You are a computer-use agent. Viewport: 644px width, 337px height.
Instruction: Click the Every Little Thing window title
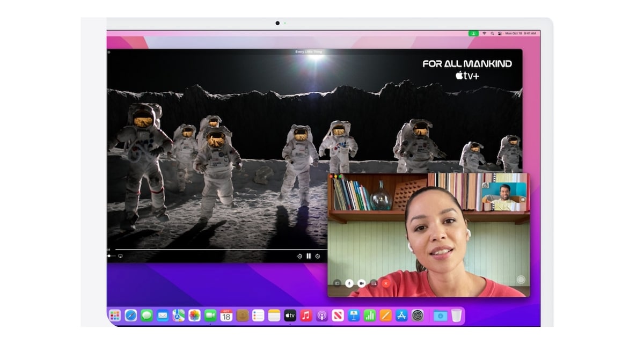click(x=309, y=52)
